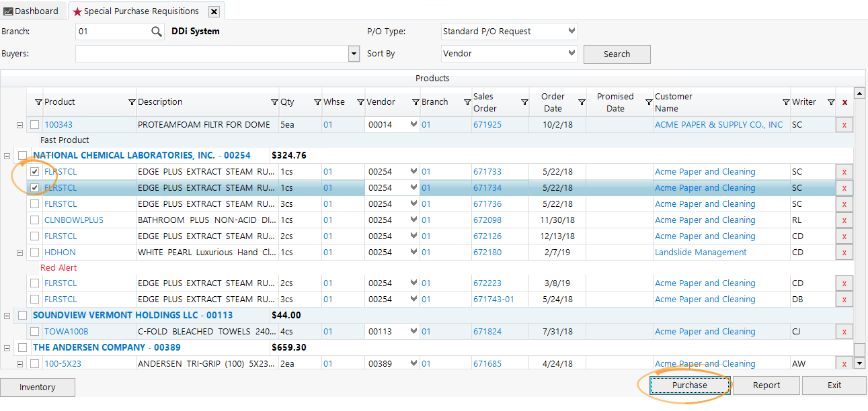Collapse the National Chemical Laboratories group
Viewport: 868px width, 411px height.
pyautogui.click(x=7, y=156)
